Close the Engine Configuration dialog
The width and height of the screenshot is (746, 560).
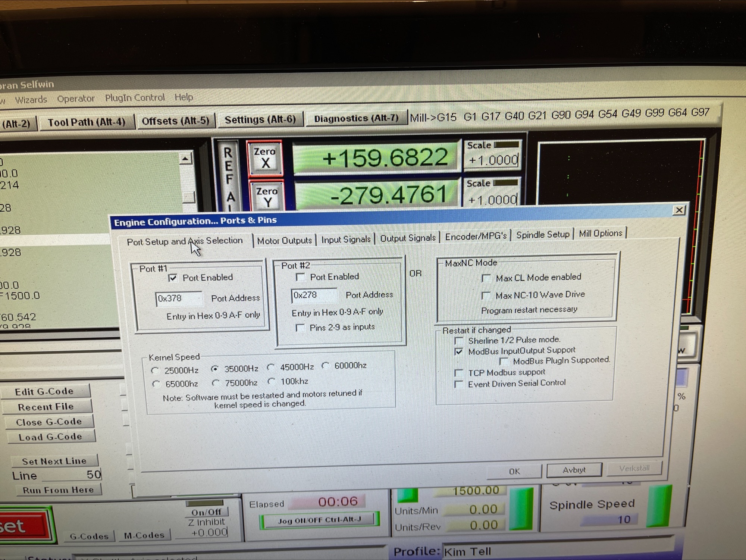click(x=679, y=210)
